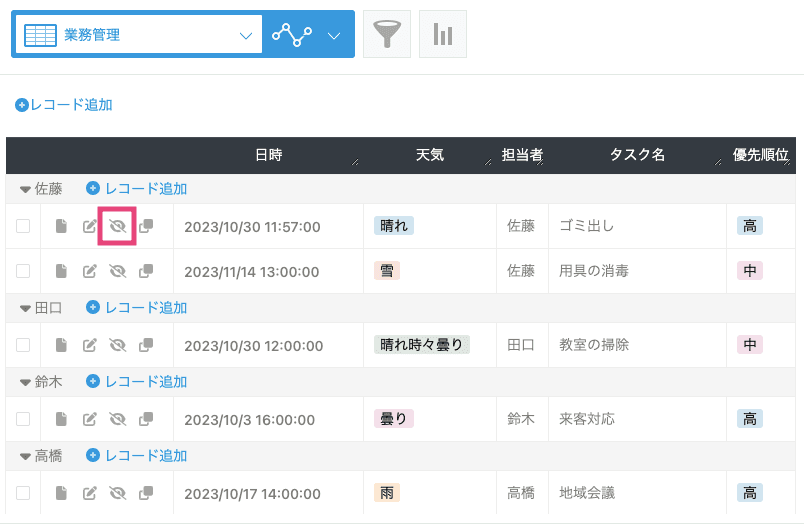Click the 優先順位 column header
This screenshot has height=524, width=804.
[x=760, y=155]
